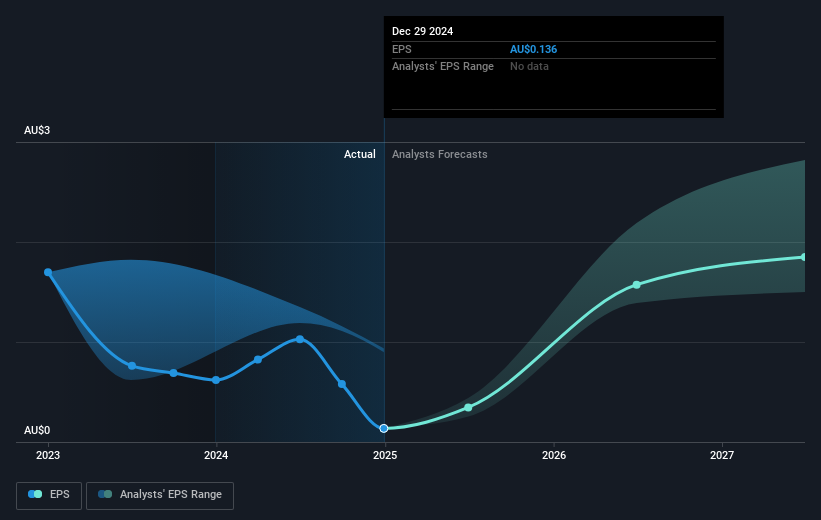The width and height of the screenshot is (821, 520).
Task: Click the 2026 x-axis label
Action: tap(554, 456)
